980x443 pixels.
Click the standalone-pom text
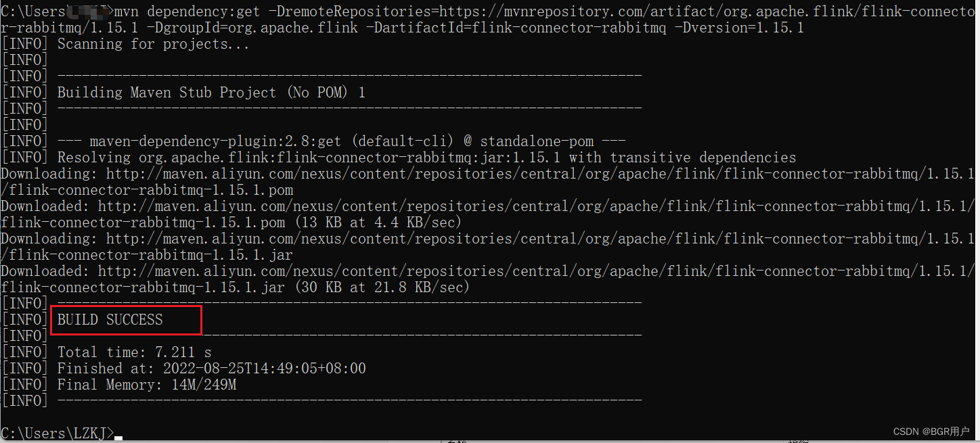pyautogui.click(x=537, y=141)
